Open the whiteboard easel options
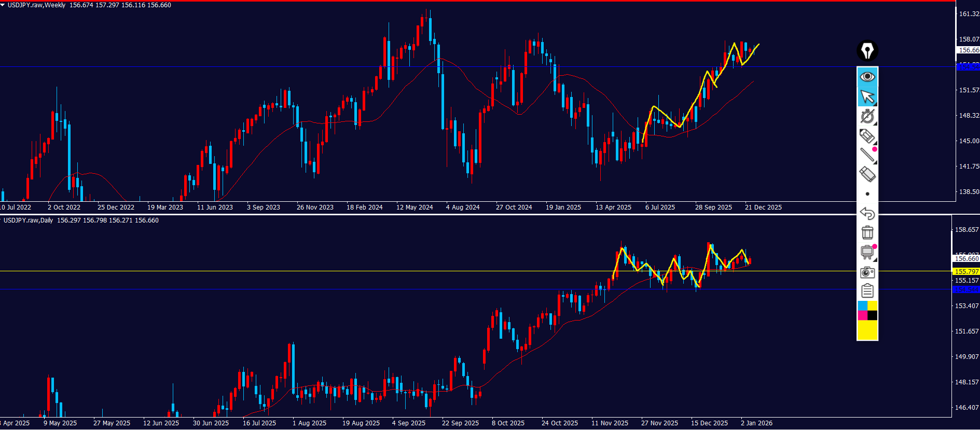Screen dimensions: 980x430 [867, 252]
